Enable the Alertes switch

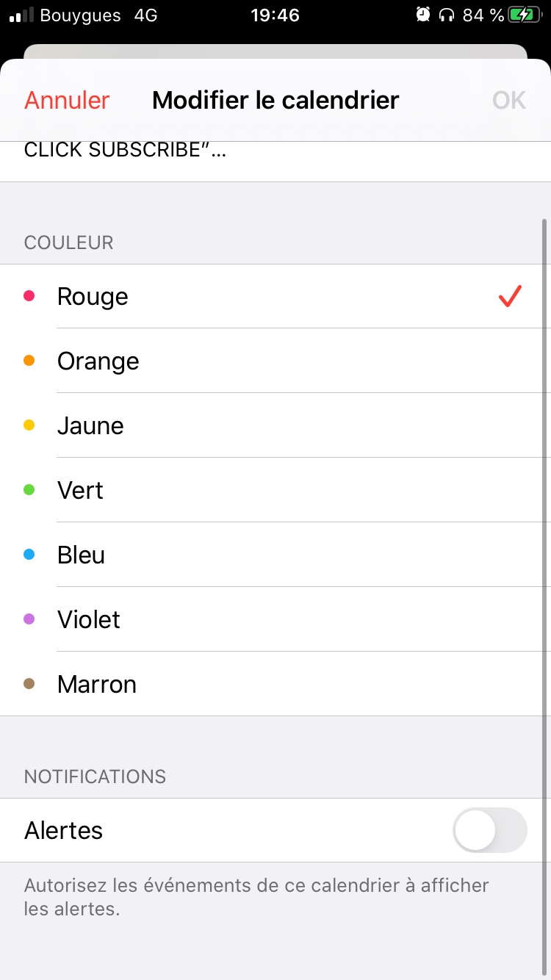[490, 830]
